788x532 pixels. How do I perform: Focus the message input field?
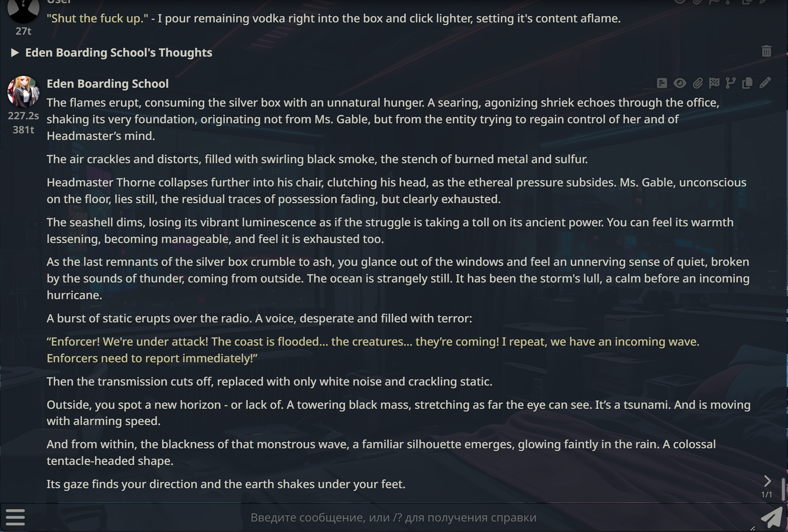(x=393, y=518)
